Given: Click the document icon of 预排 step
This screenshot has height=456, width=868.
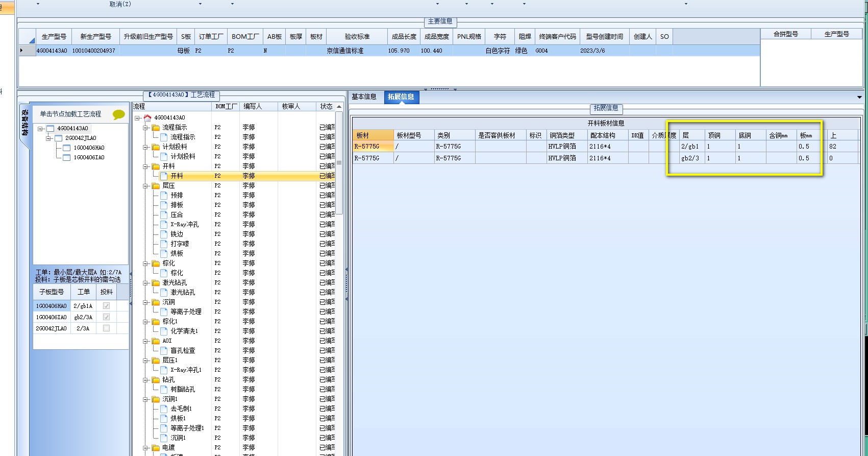Looking at the screenshot, I should pyautogui.click(x=164, y=195).
